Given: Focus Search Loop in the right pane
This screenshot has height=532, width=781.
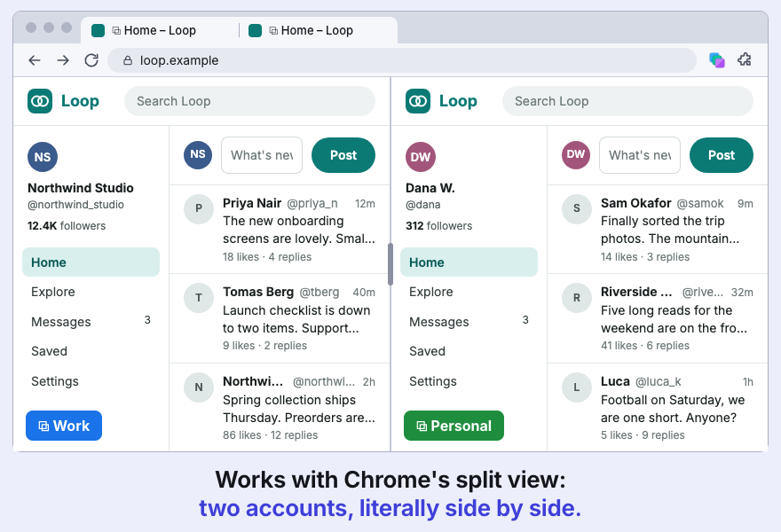Looking at the screenshot, I should pyautogui.click(x=627, y=101).
